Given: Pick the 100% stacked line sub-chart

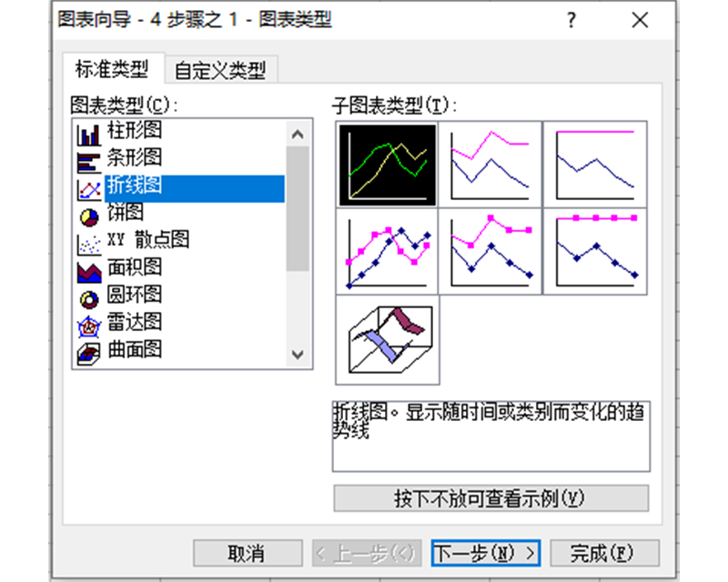Looking at the screenshot, I should click(595, 165).
